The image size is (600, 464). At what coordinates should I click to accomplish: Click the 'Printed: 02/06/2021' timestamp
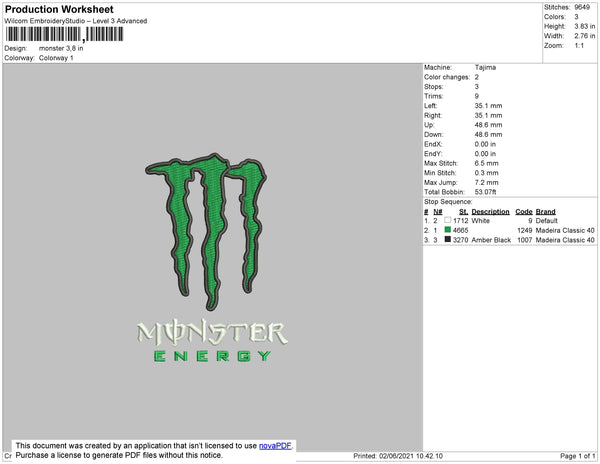(398, 456)
